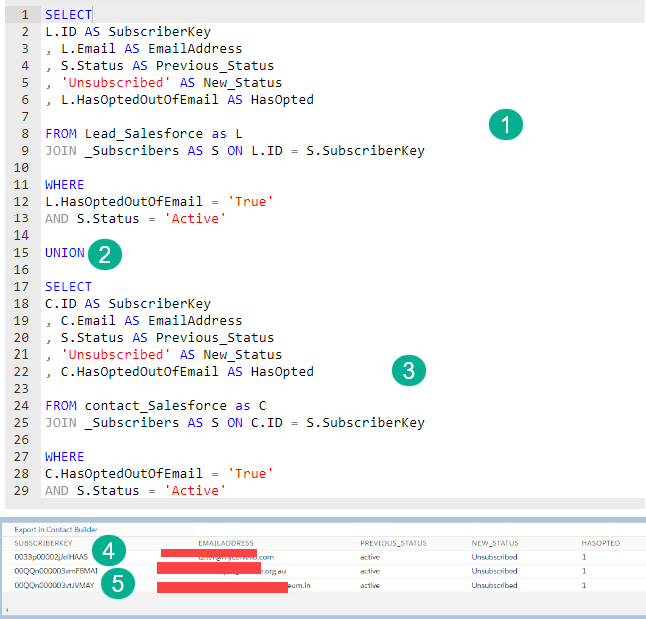
Task: Click the green number 5 marker
Action: click(118, 583)
